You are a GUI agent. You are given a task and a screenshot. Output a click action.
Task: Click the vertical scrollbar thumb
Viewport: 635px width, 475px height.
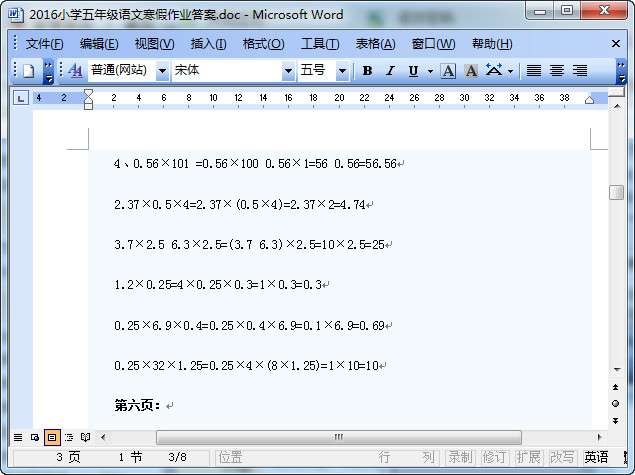coord(616,193)
